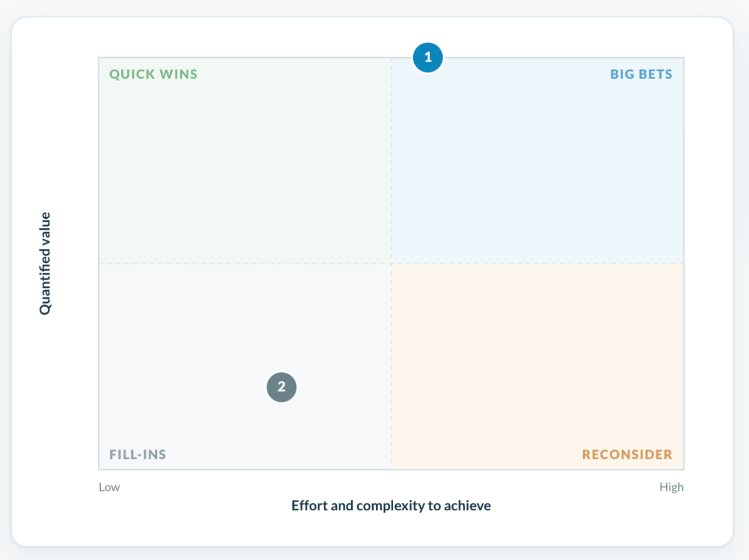Click the word value on vertical axis
This screenshot has width=749, height=560.
[x=45, y=230]
